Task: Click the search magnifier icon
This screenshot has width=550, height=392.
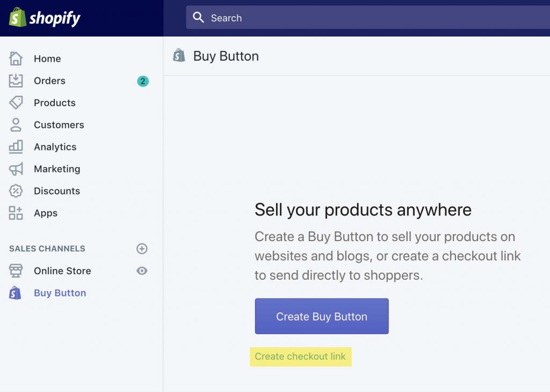Action: pyautogui.click(x=198, y=17)
